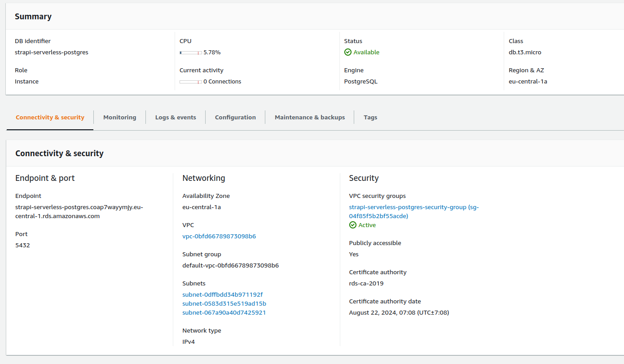Select the Configuration tab
This screenshot has width=624, height=364.
tap(235, 117)
